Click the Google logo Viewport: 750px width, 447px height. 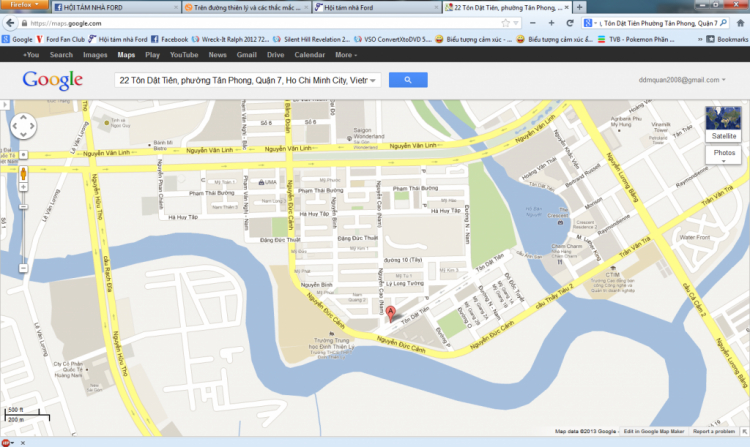[x=53, y=80]
